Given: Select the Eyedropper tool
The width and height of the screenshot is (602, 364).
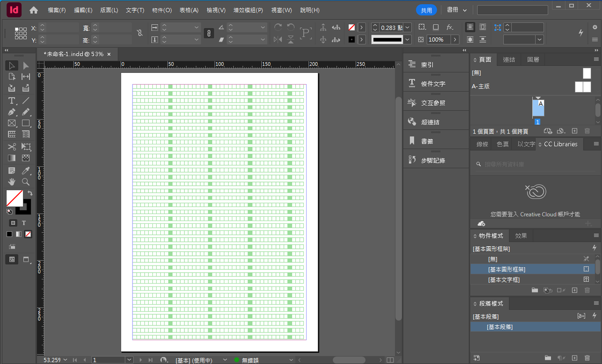Looking at the screenshot, I should coord(26,170).
